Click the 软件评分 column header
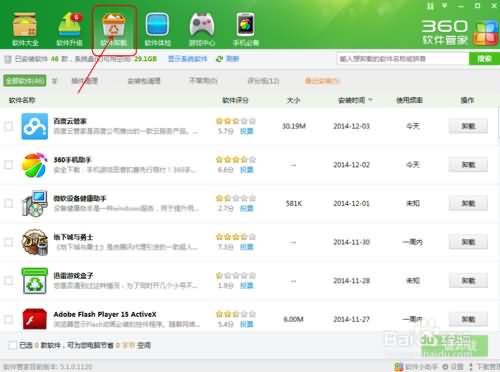Image resolution: width=500 pixels, height=372 pixels. point(235,100)
